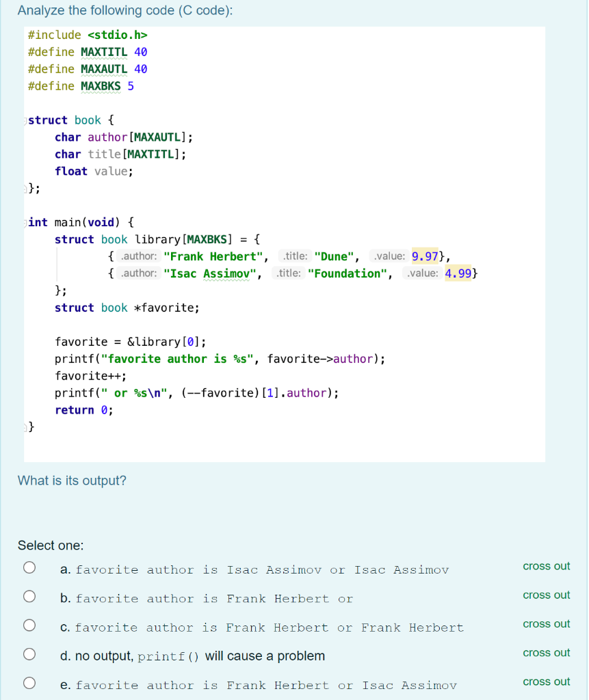Click the "Foundation" string in code

click(x=348, y=273)
